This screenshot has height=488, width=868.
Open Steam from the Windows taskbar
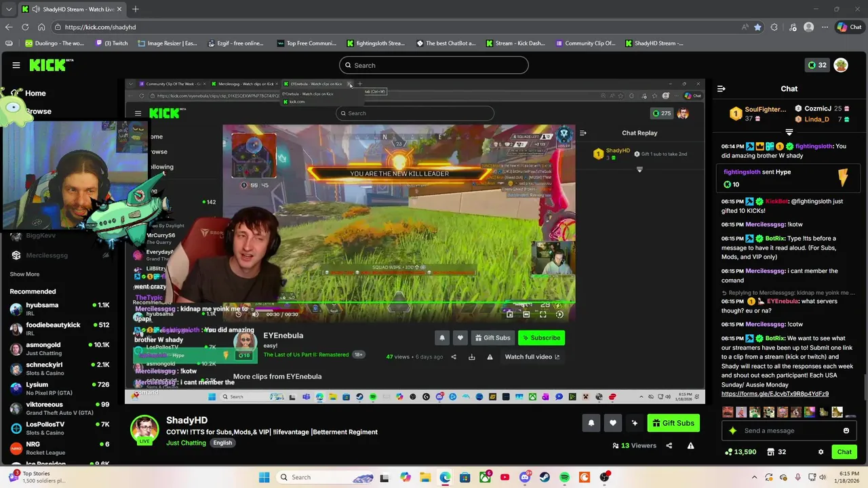(545, 477)
